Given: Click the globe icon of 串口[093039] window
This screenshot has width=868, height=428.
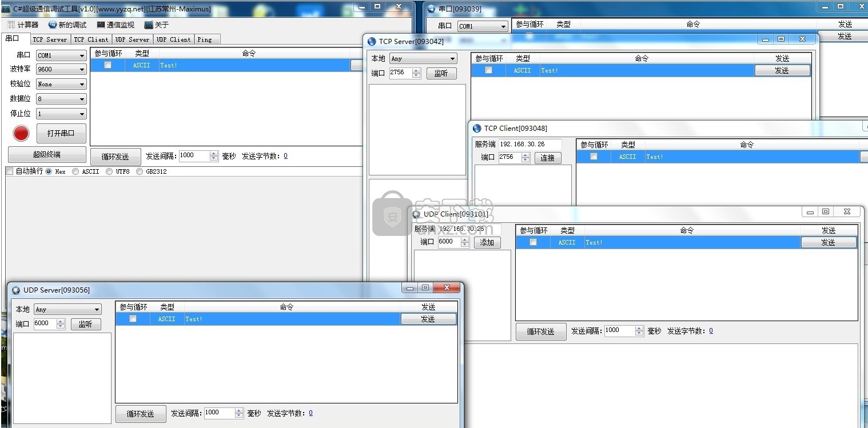Looking at the screenshot, I should pos(432,9).
